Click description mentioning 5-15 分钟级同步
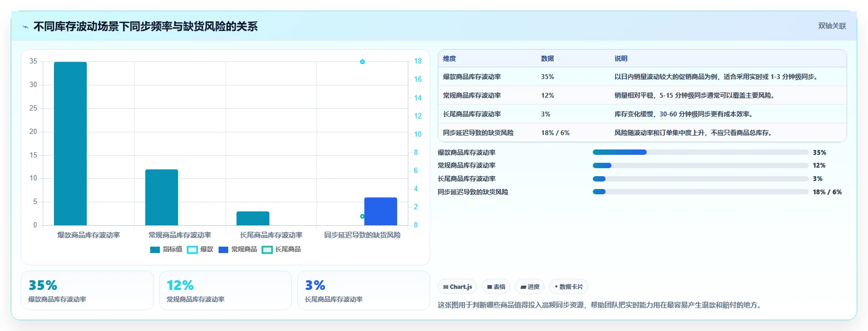Screen dimensions: 868x331 pos(694,96)
